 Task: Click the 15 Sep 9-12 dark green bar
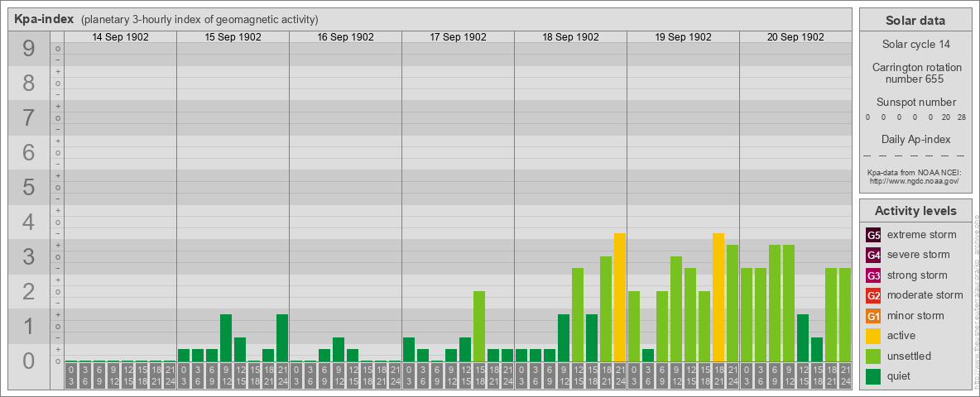pyautogui.click(x=226, y=337)
